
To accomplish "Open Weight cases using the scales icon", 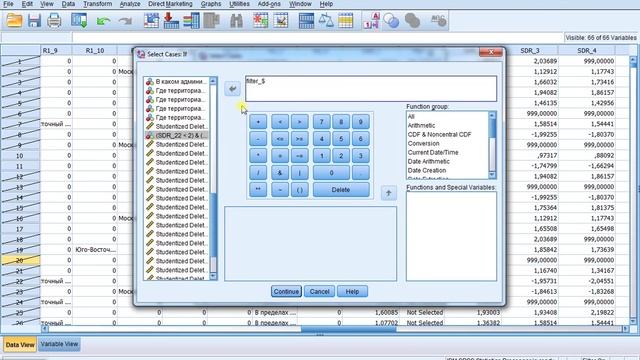I will point(326,20).
